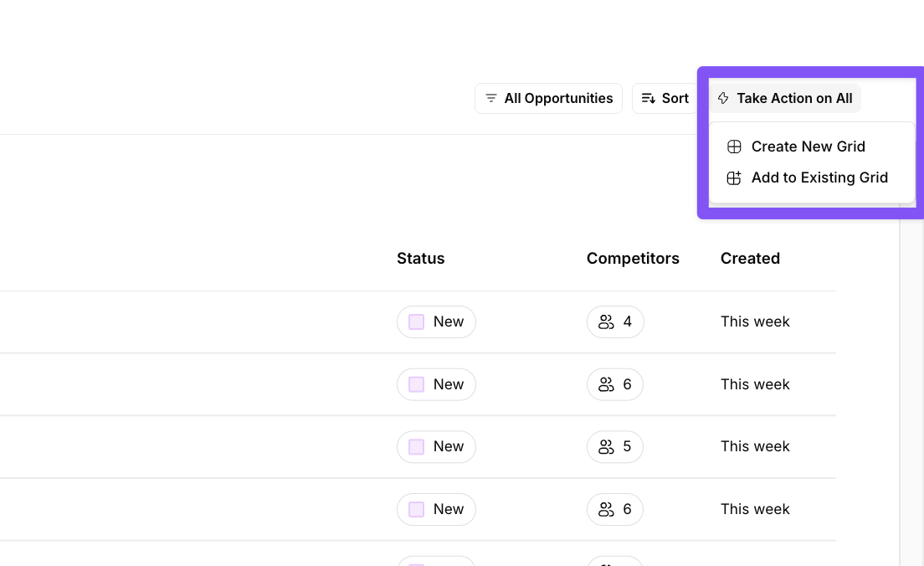Image resolution: width=924 pixels, height=566 pixels.
Task: Click the grid-plus icon for Add to Existing Grid
Action: (734, 178)
